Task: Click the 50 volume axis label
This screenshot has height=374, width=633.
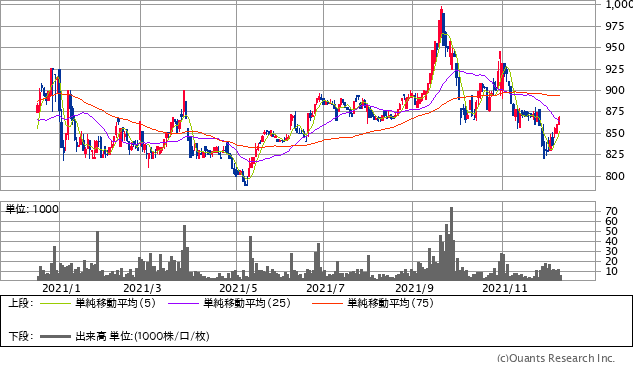Action: click(612, 231)
